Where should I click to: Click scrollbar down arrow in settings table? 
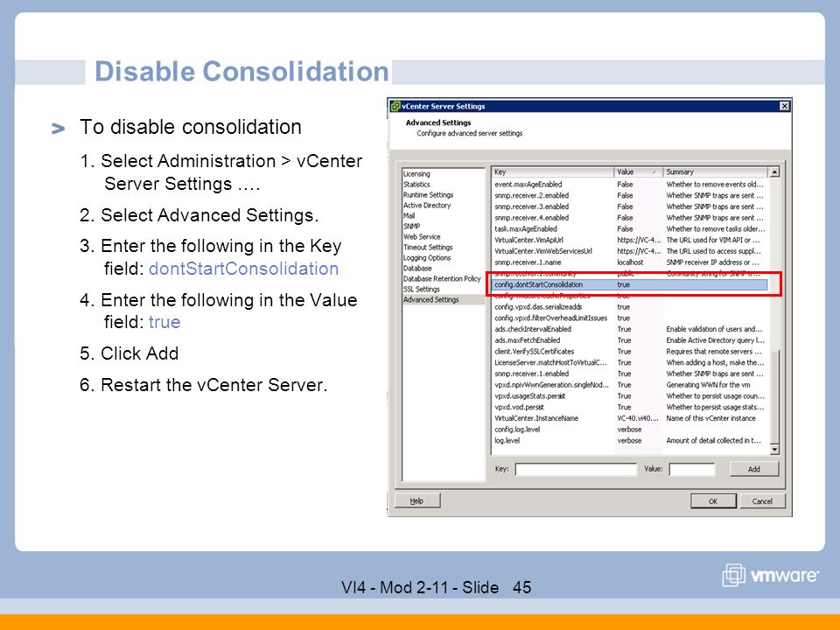774,450
